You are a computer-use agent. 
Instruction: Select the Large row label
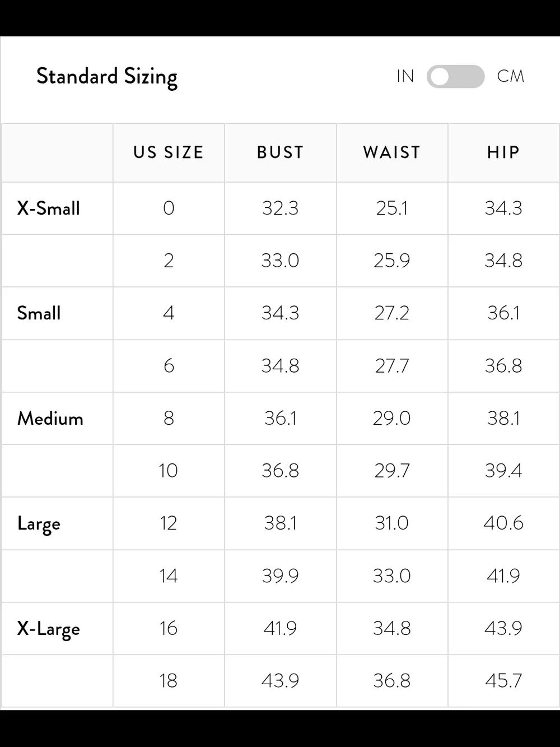[39, 523]
